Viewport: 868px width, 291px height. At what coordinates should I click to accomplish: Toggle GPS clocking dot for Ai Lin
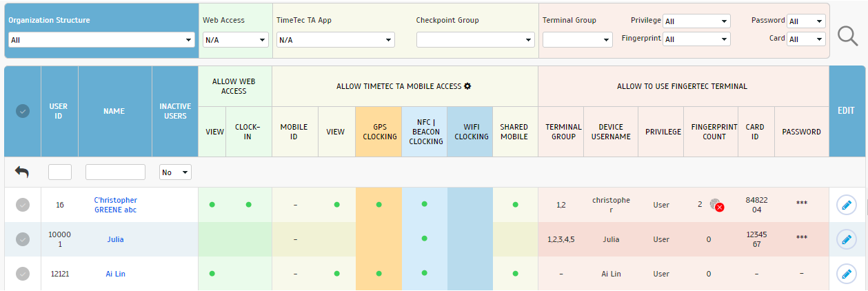click(379, 273)
